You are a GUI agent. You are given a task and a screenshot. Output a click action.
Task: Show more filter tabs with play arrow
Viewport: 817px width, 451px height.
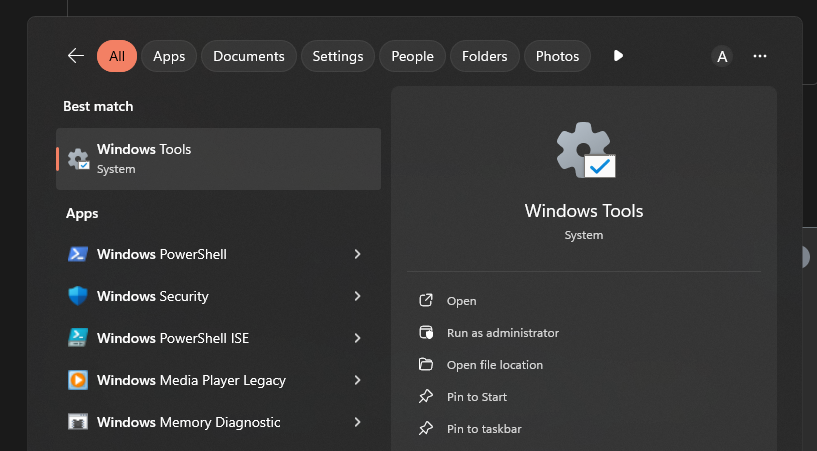(618, 56)
